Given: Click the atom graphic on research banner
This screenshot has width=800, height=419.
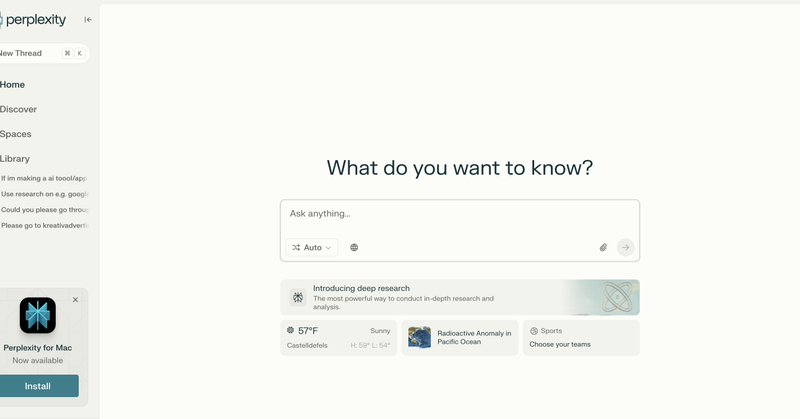Looking at the screenshot, I should click(x=617, y=297).
